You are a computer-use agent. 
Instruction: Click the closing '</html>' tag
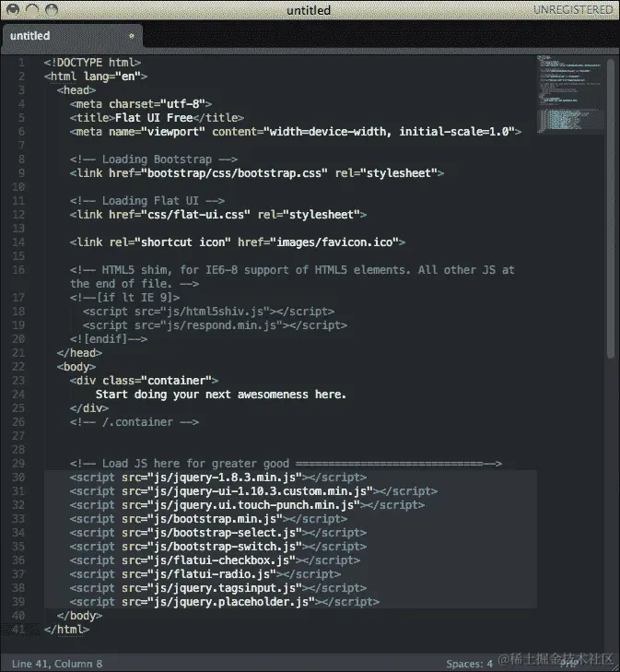coord(67,630)
